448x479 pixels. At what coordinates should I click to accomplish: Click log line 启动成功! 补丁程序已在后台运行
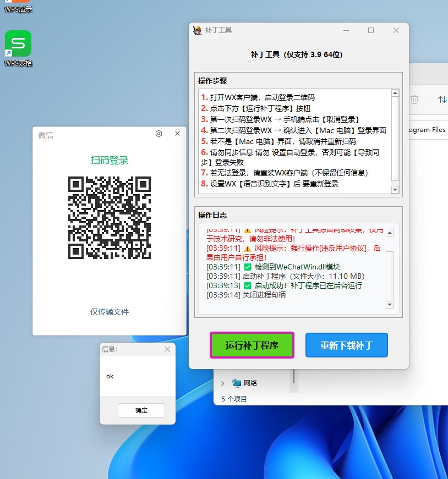pos(285,285)
